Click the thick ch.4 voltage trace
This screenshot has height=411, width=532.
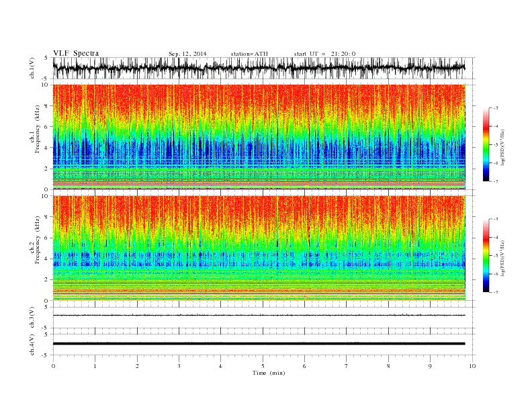coord(259,344)
